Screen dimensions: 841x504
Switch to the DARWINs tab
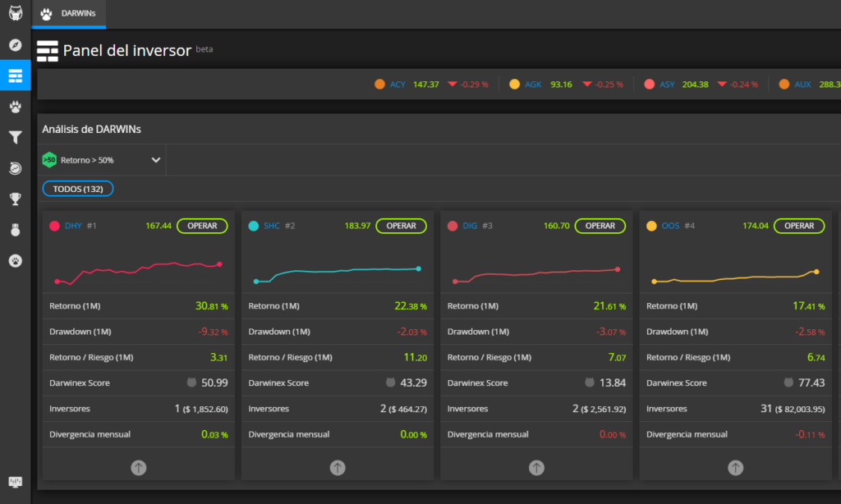[69, 14]
